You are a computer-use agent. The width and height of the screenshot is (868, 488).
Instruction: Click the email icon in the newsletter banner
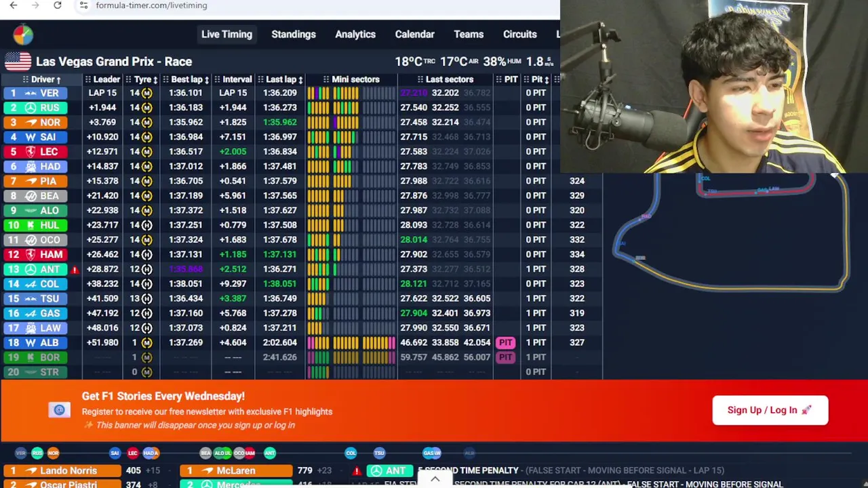59,409
